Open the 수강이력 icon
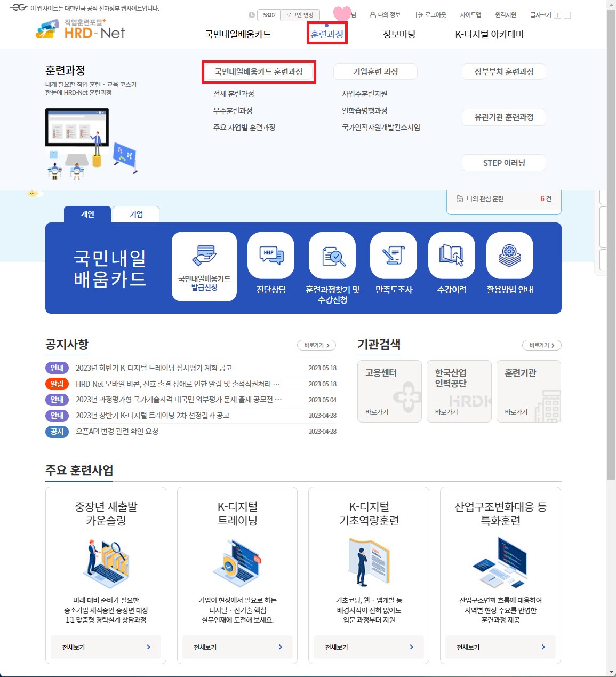616x677 pixels. 452,256
